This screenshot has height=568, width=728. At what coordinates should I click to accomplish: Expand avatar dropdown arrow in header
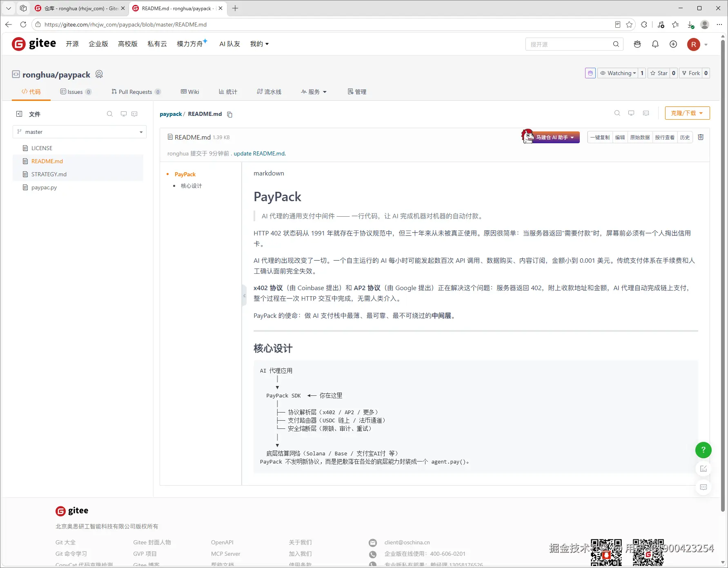click(706, 44)
